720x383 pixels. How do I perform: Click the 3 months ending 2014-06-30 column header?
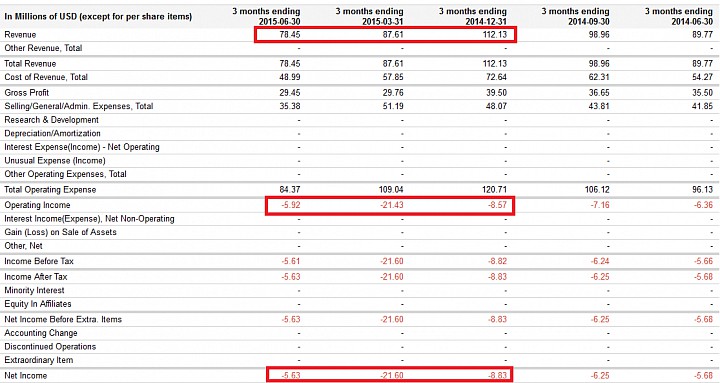click(678, 16)
